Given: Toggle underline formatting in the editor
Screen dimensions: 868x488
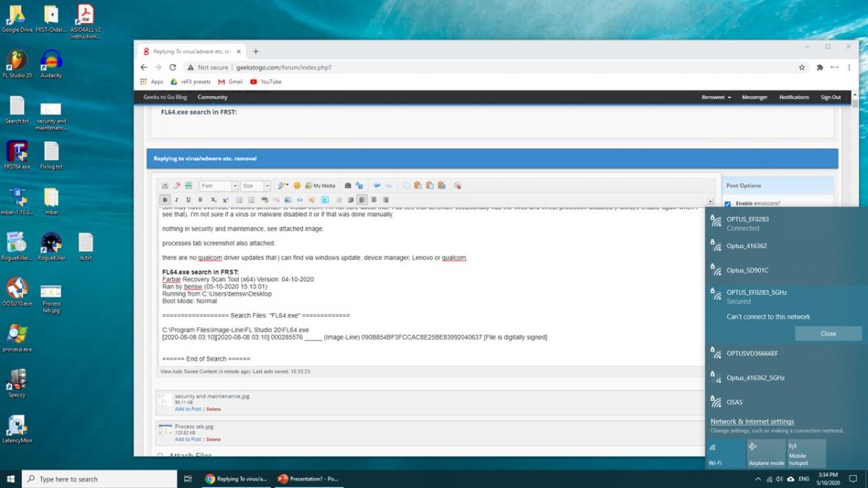Looking at the screenshot, I should (x=189, y=200).
